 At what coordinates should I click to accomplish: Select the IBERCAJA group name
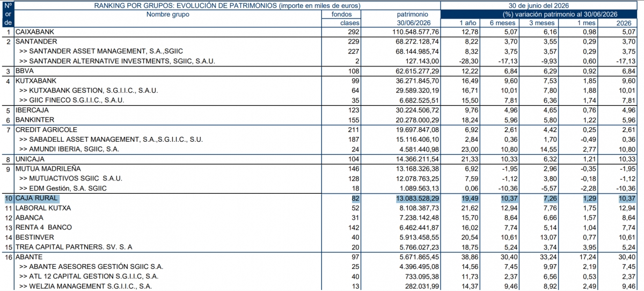(33, 111)
